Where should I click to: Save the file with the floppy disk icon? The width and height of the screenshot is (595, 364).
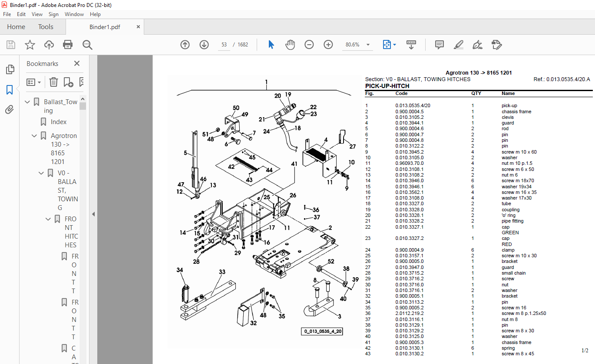pyautogui.click(x=11, y=45)
